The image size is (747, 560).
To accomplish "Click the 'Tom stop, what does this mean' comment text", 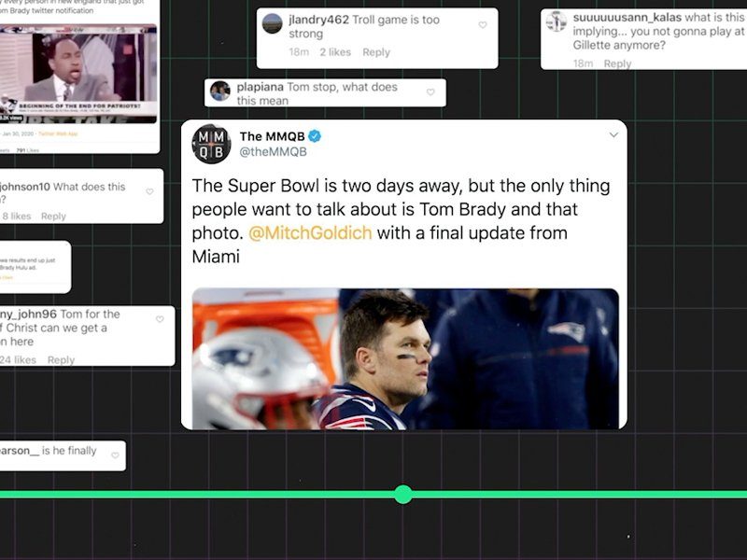I will tap(317, 94).
